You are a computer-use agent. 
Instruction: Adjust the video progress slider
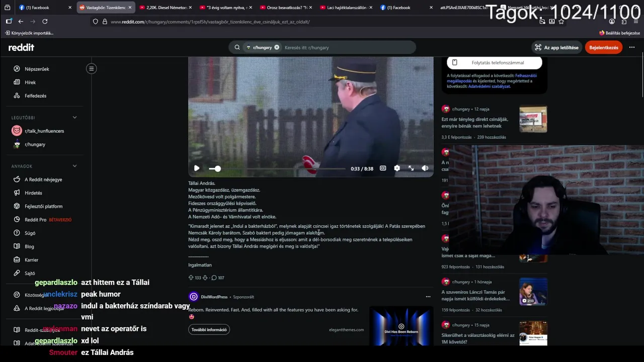click(277, 168)
